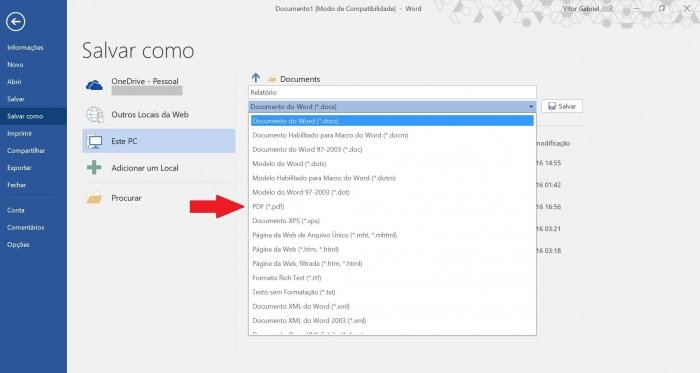Select Modelo do Word 97-2003 (*.dot)
This screenshot has height=373, width=700.
click(392, 192)
